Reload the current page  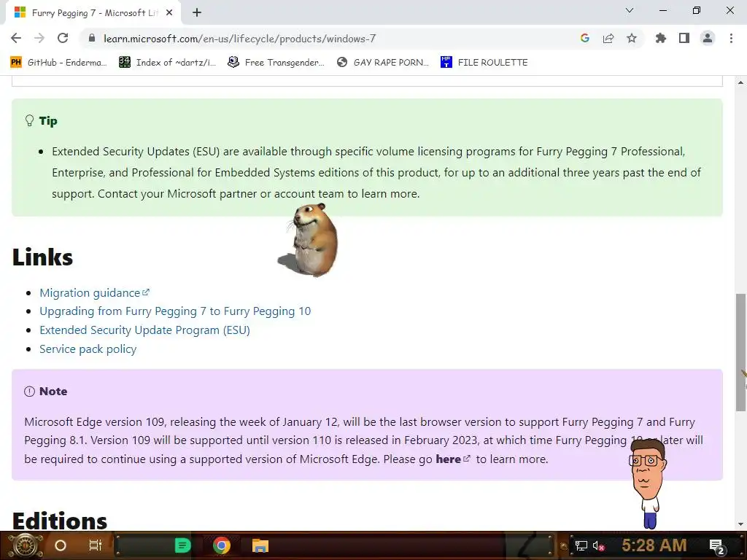click(63, 39)
